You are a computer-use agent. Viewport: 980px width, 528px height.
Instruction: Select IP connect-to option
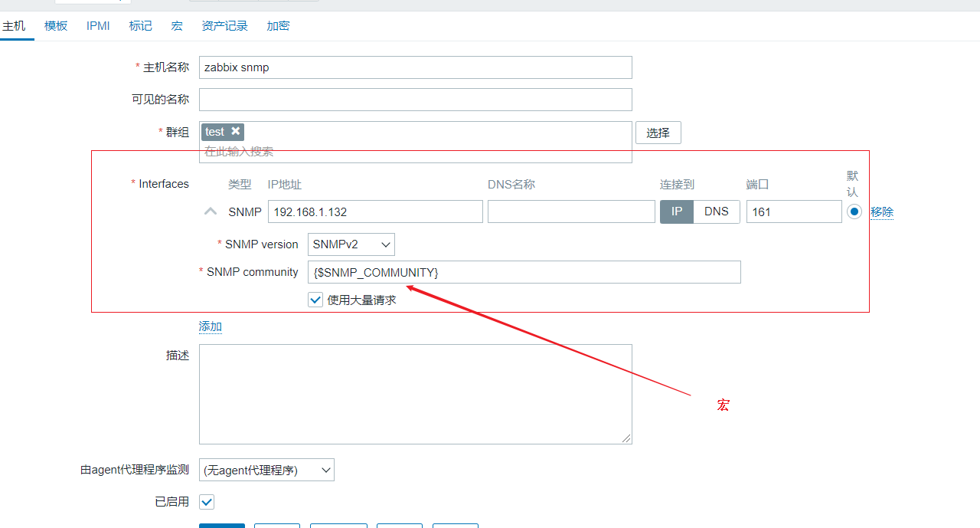677,212
